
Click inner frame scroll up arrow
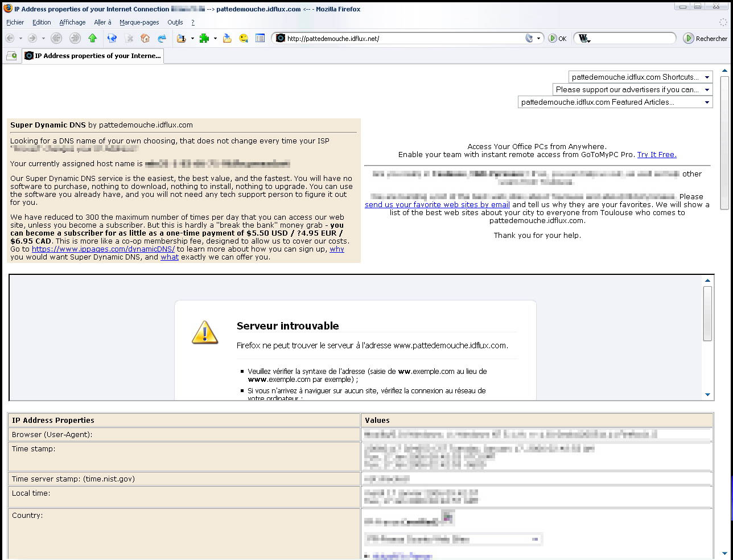click(707, 281)
